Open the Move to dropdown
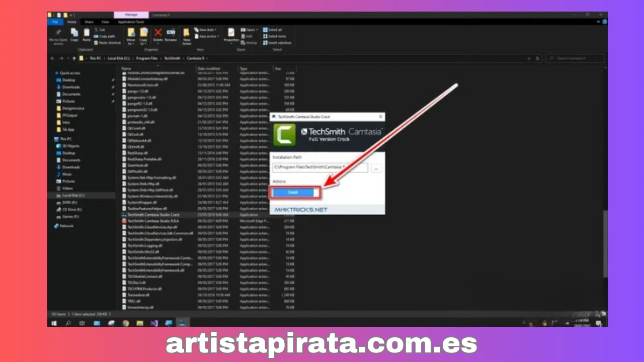This screenshot has width=644, height=362. 131,41
